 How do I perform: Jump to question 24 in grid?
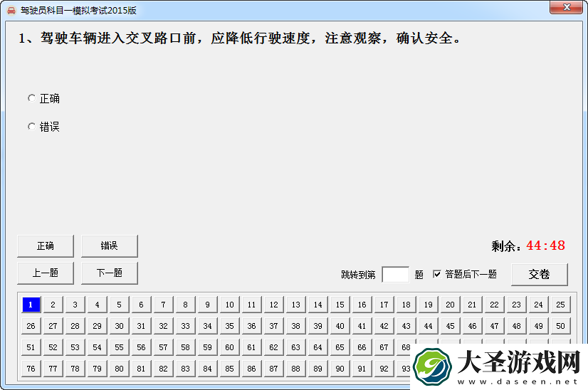pos(538,305)
